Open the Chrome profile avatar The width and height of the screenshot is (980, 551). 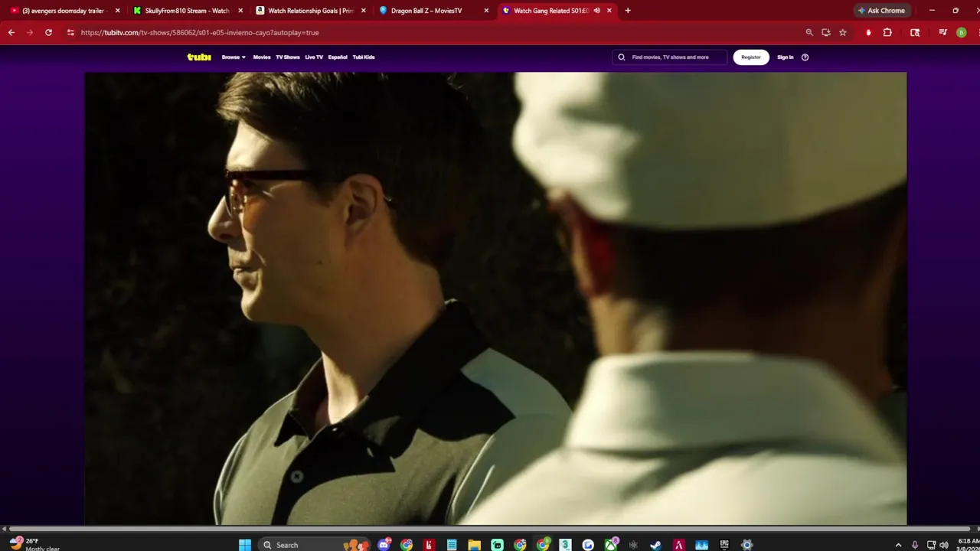(962, 33)
